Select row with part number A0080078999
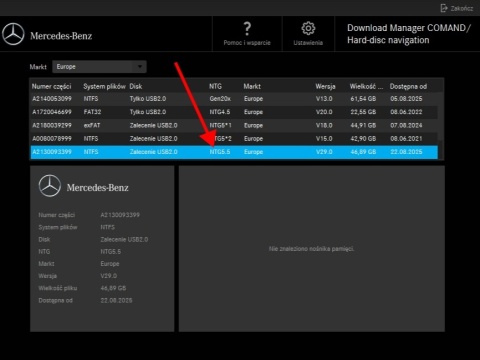 pos(234,138)
